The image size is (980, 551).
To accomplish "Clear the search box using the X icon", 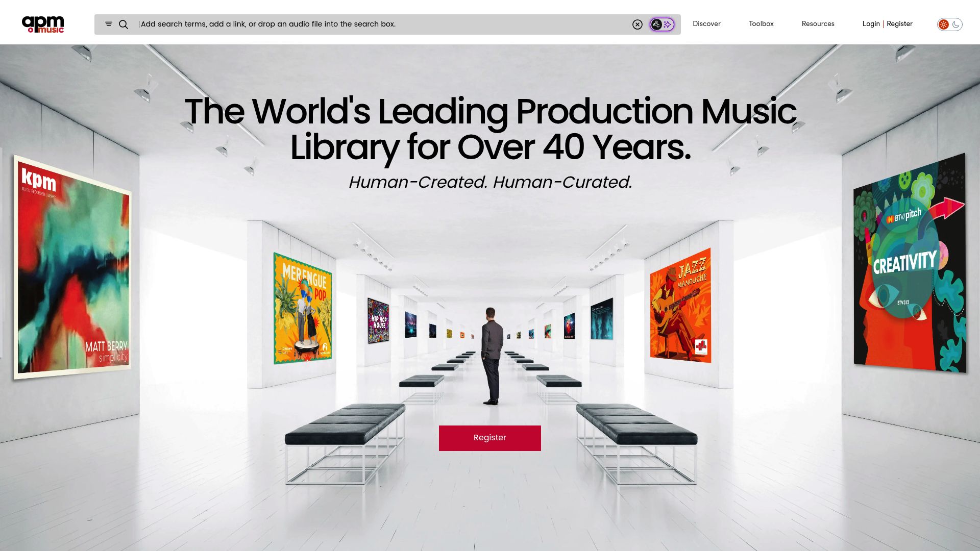I will 638,24.
